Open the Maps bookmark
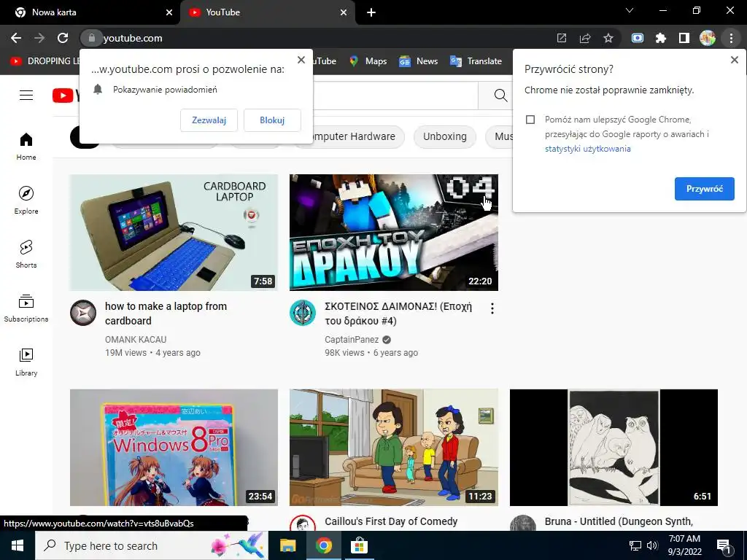This screenshot has height=560, width=747. [368, 61]
